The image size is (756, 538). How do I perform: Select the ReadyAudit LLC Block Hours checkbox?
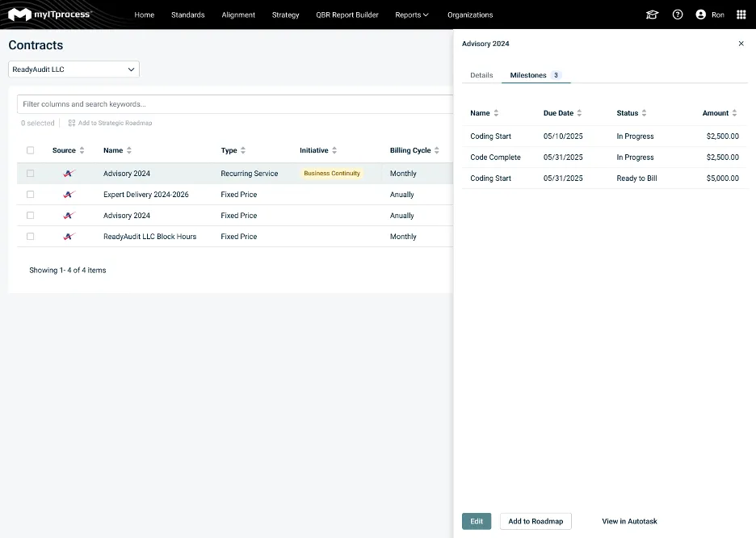[31, 237]
